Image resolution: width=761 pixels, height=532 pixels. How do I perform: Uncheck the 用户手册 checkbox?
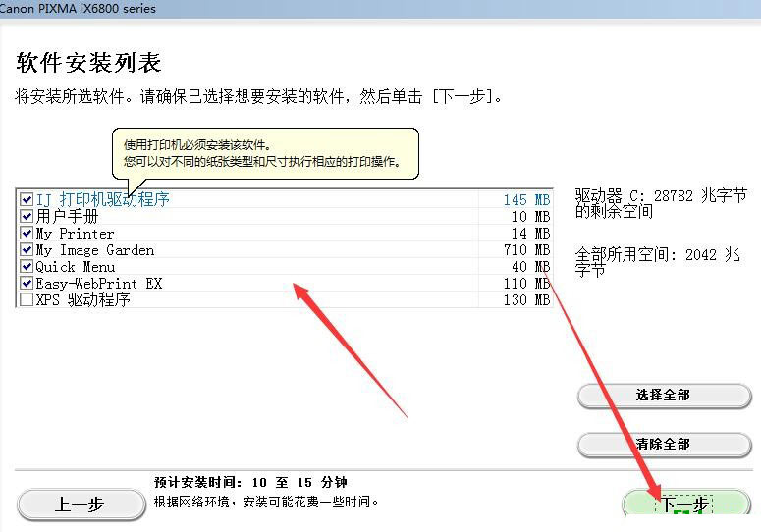pos(27,216)
